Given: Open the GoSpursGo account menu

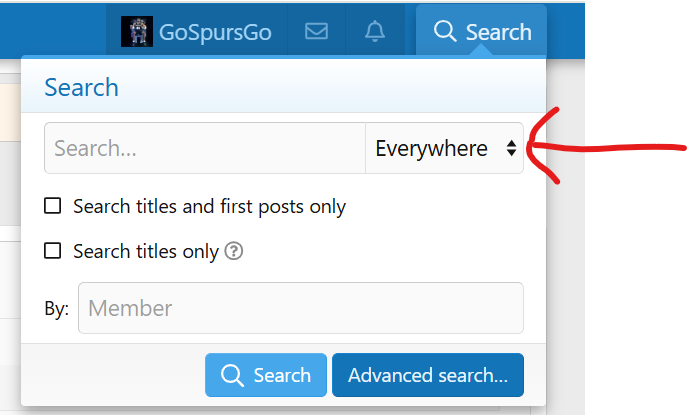Looking at the screenshot, I should [x=197, y=32].
